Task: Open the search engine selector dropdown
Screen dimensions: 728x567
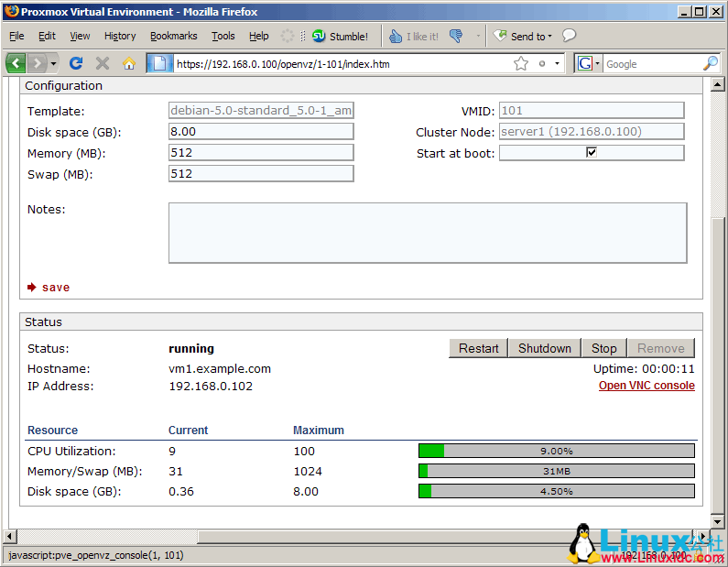Action: [588, 63]
